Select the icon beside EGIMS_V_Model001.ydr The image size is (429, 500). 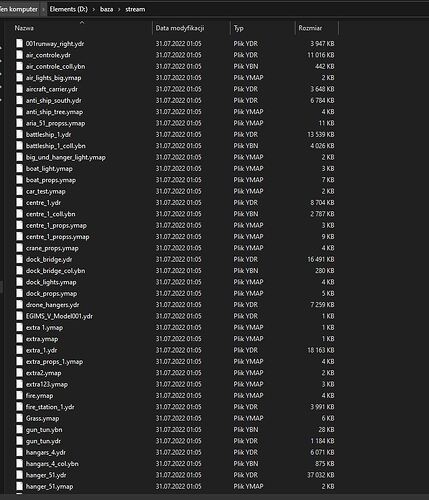point(20,316)
